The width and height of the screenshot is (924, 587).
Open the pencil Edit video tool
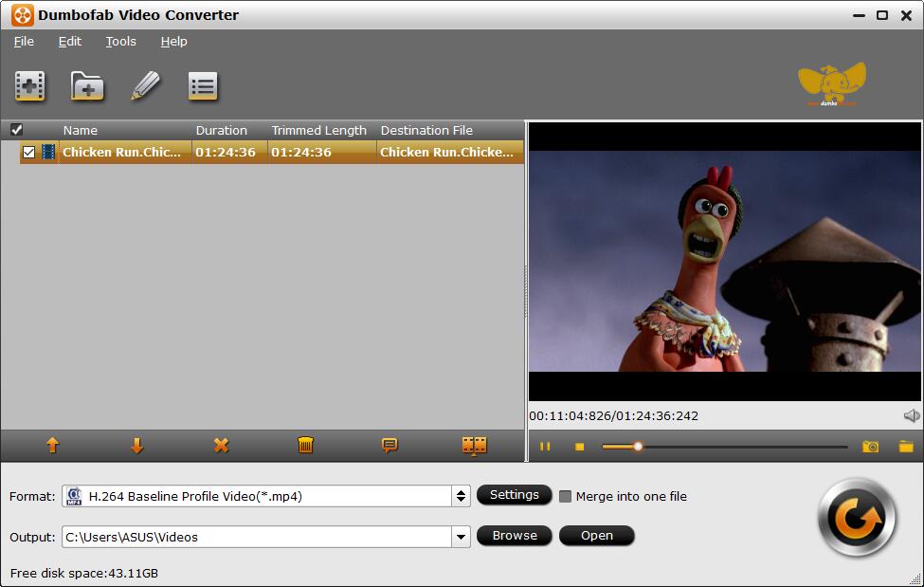(x=145, y=86)
